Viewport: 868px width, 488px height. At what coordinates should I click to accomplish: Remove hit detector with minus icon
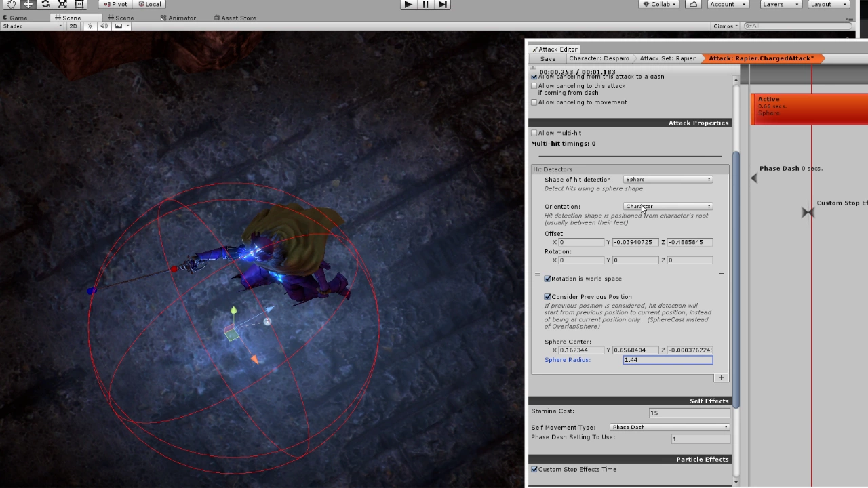coord(722,274)
